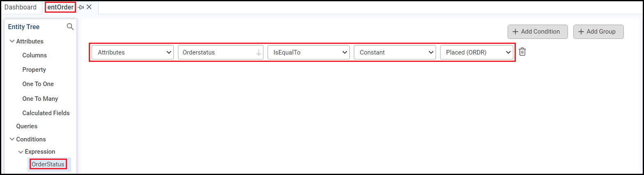Pin the entOrder tab
Viewport: 644px width, 175px height.
81,7
